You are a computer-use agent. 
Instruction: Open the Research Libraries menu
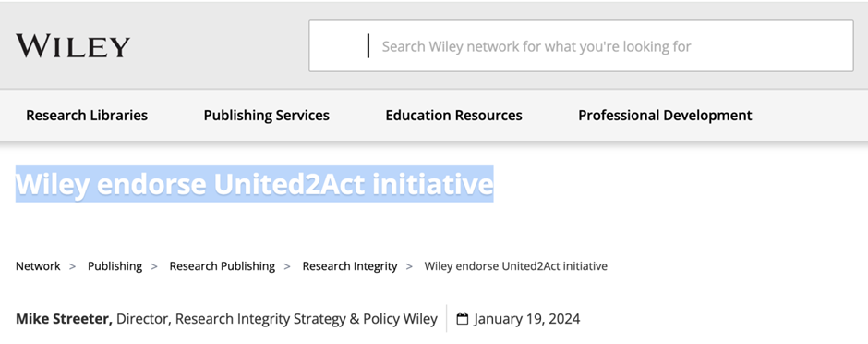[x=87, y=116]
